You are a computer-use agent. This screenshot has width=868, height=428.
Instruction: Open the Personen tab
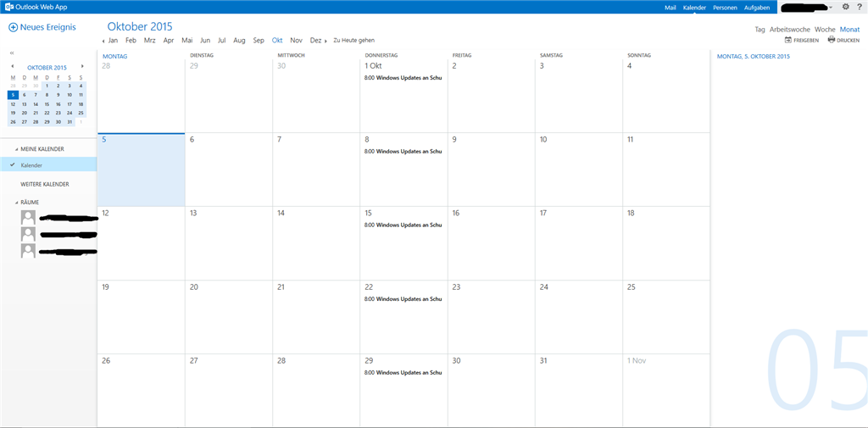pos(726,8)
